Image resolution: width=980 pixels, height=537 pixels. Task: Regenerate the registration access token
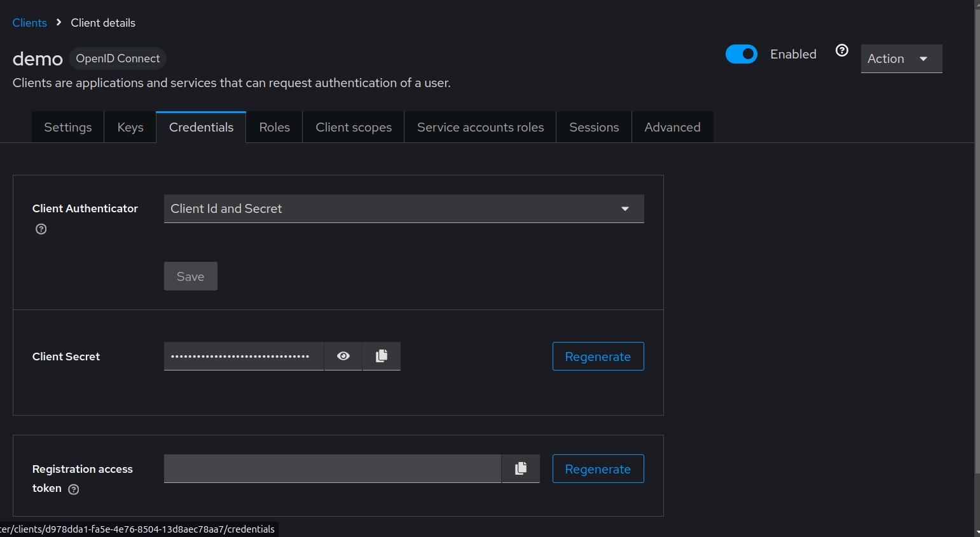click(x=598, y=468)
